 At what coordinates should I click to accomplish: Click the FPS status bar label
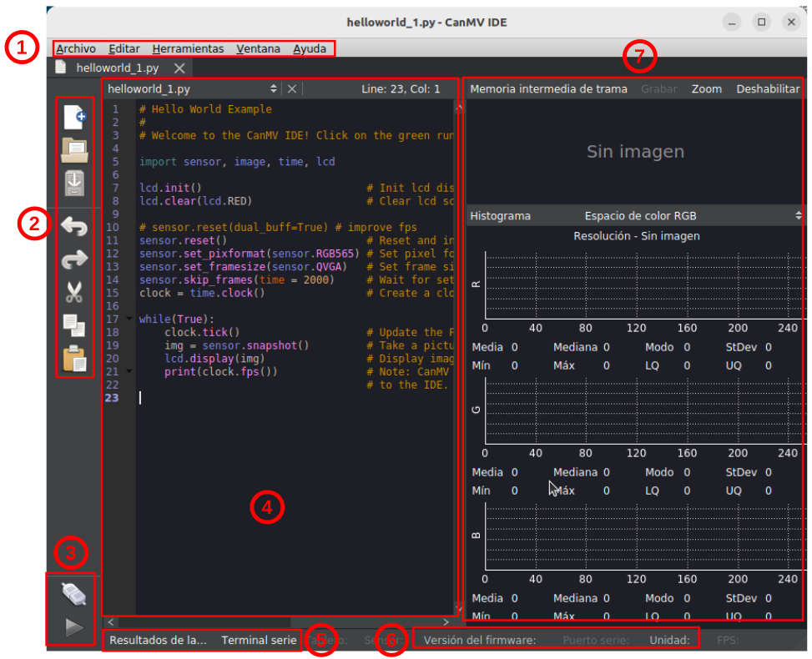pos(728,641)
